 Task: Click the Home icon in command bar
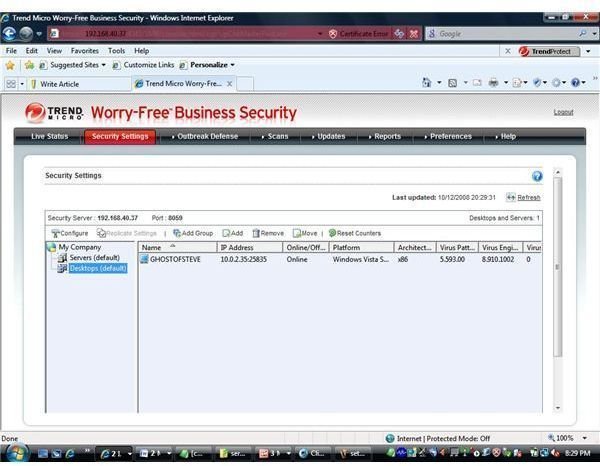pyautogui.click(x=427, y=82)
